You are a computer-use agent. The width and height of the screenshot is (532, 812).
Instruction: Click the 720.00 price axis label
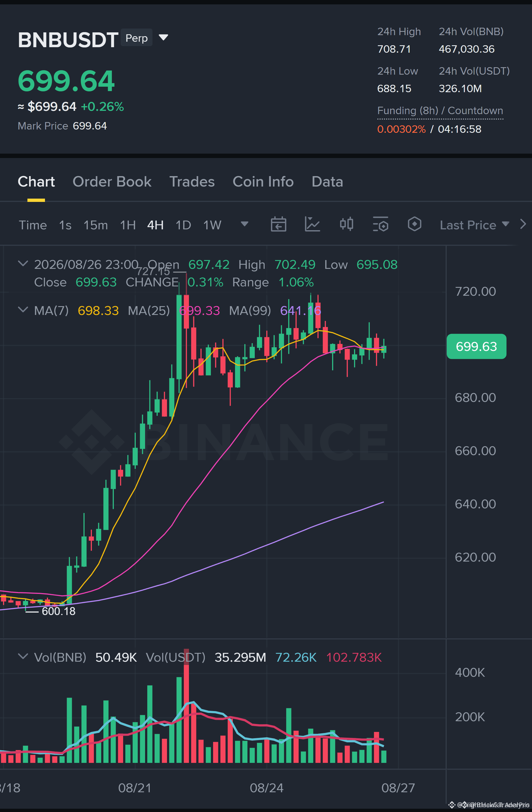(476, 291)
